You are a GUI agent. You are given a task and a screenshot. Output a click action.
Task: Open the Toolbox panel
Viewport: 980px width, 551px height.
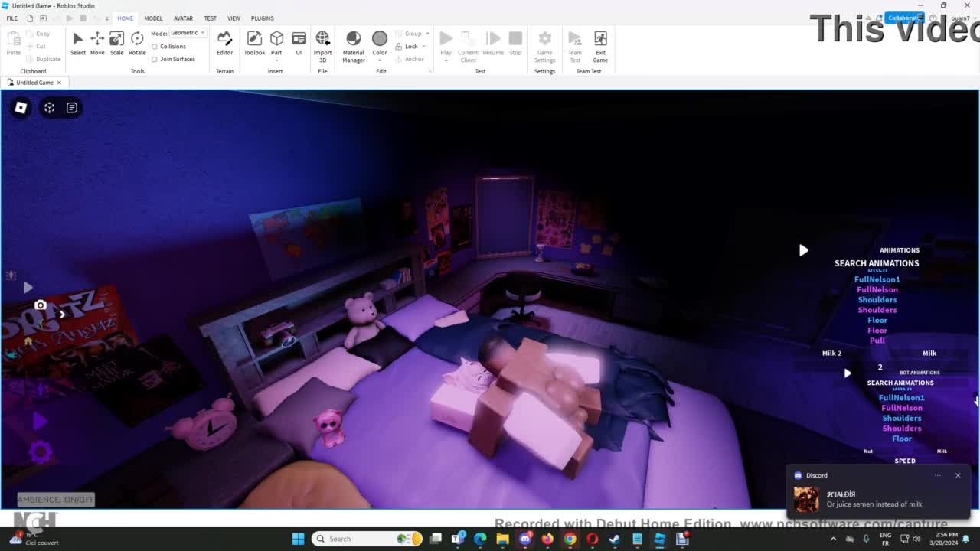[x=254, y=43]
